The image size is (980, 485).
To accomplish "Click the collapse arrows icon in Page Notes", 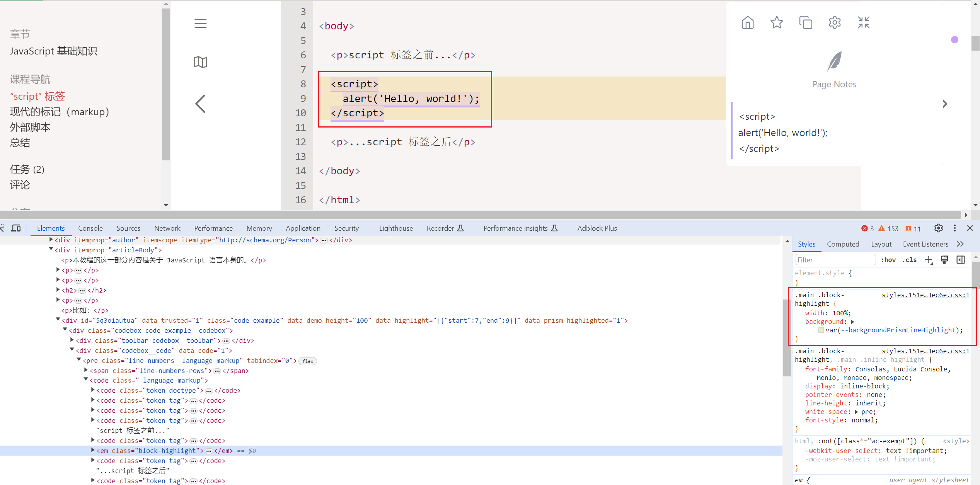I will pyautogui.click(x=864, y=23).
